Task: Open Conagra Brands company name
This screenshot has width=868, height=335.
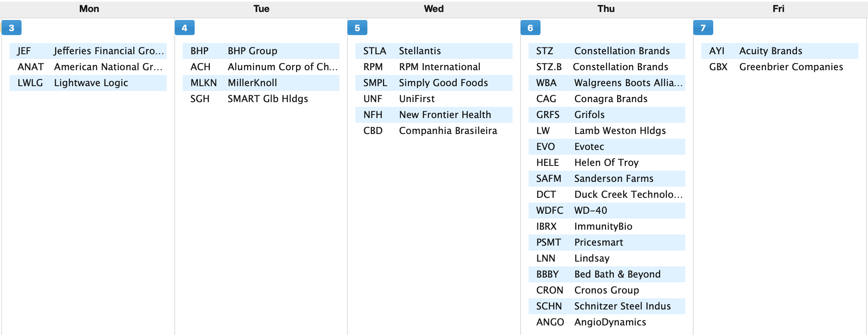Action: click(x=611, y=99)
